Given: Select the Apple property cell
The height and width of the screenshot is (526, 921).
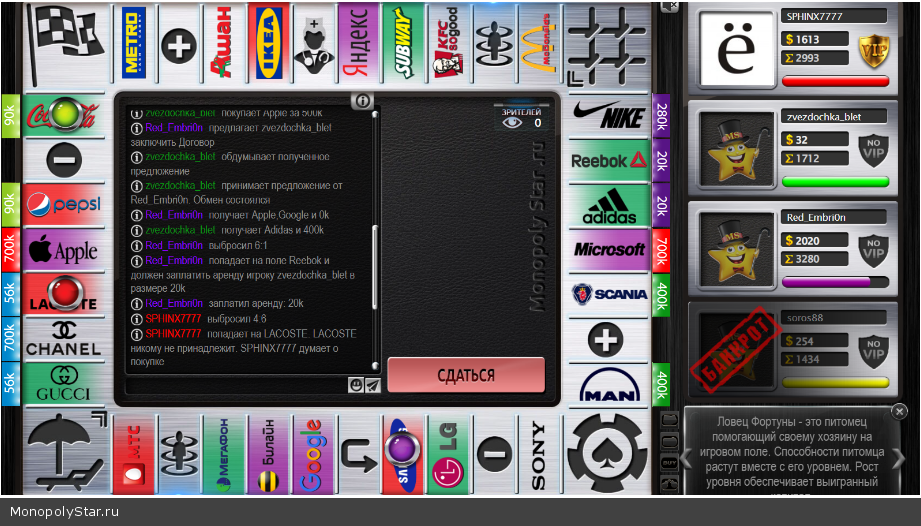Looking at the screenshot, I should click(64, 249).
